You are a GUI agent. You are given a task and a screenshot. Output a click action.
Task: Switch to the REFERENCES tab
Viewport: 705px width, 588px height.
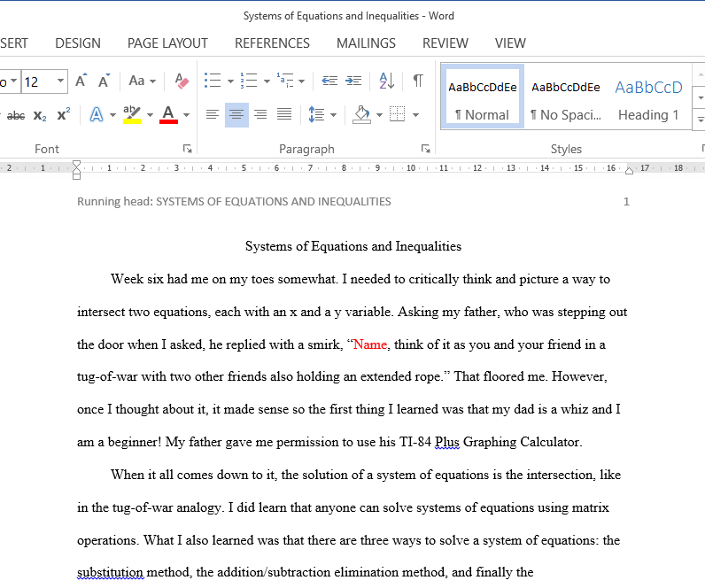[272, 43]
